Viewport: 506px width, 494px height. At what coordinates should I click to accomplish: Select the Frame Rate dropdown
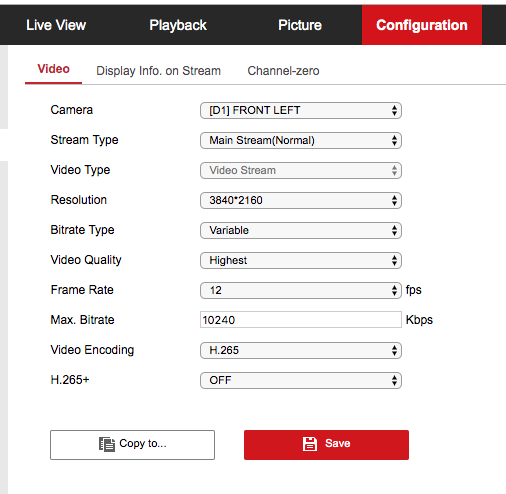pyautogui.click(x=301, y=290)
